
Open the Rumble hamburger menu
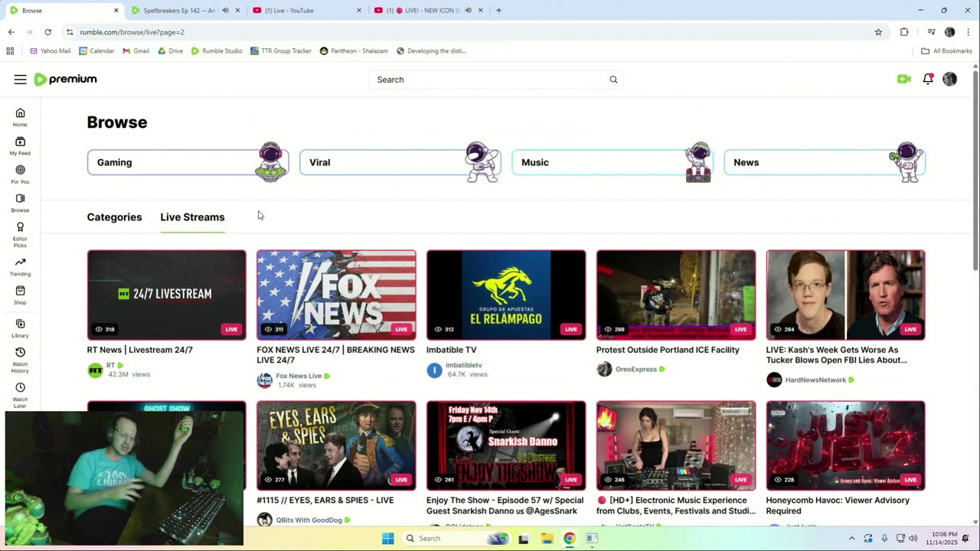tap(20, 80)
